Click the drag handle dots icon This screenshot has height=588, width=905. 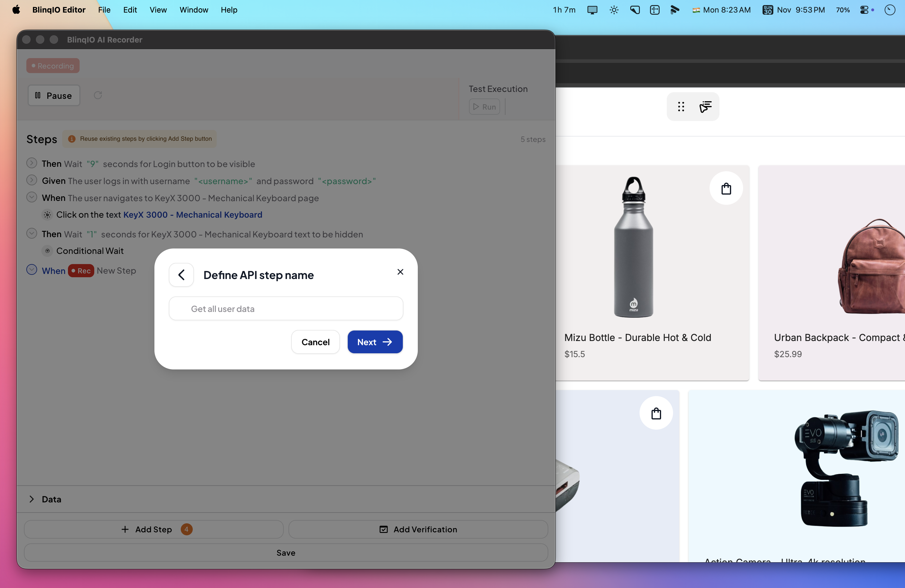[681, 107]
